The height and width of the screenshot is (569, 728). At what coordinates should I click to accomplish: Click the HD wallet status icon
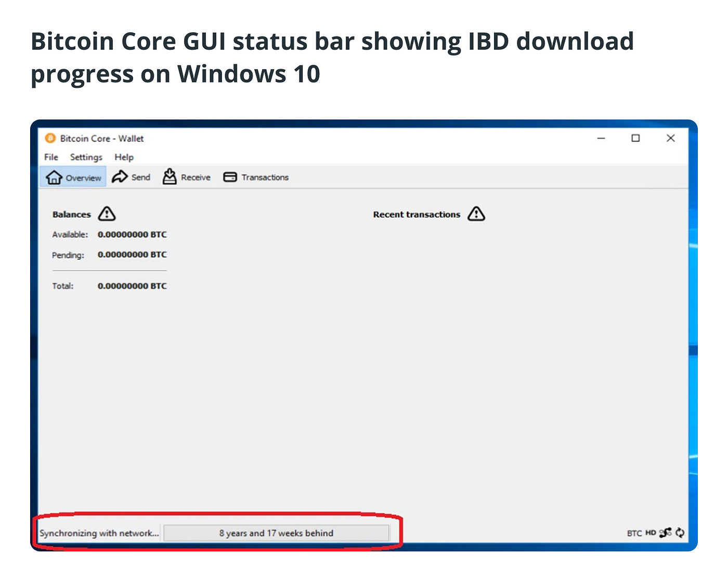(x=651, y=533)
